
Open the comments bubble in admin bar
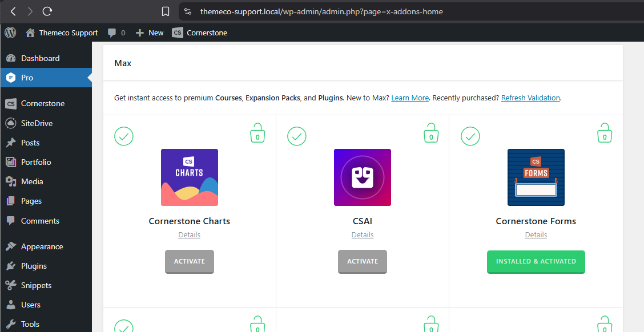tap(116, 33)
